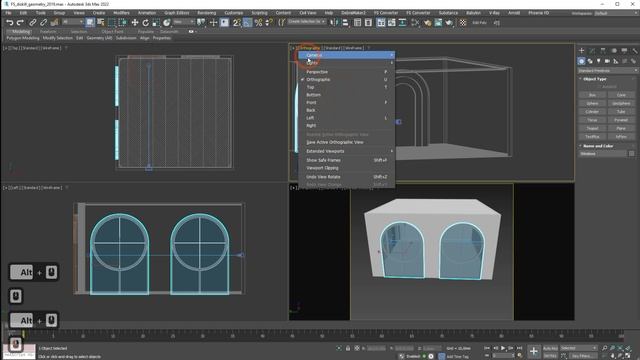640x360 pixels.
Task: Click the Cylinder primitive button
Action: pos(592,111)
